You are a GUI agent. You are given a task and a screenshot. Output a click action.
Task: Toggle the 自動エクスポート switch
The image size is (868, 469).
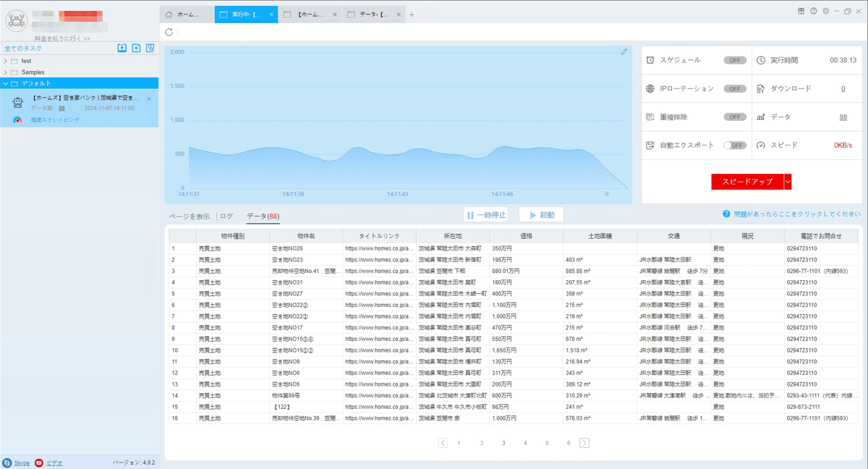[x=735, y=145]
